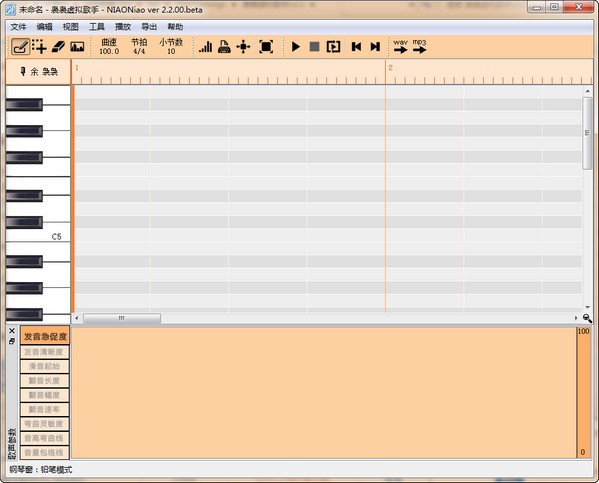
Task: Click the volume bars icon
Action: [x=206, y=47]
